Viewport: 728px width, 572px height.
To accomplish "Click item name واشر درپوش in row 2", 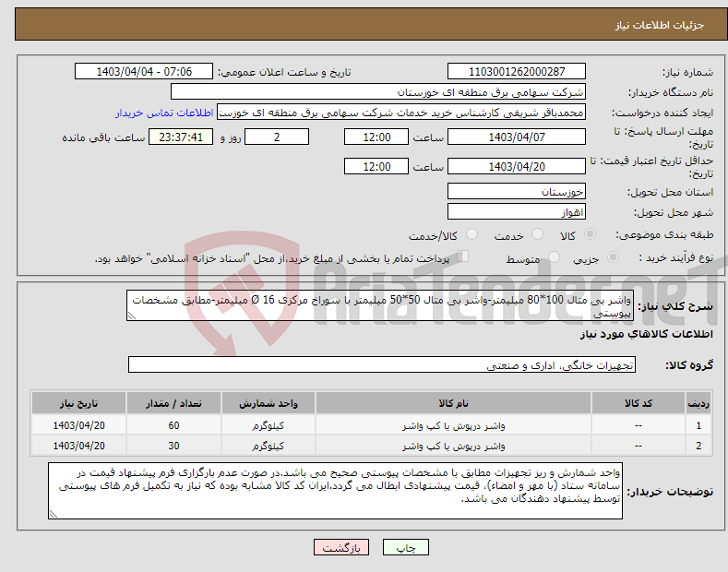I will coord(453,446).
